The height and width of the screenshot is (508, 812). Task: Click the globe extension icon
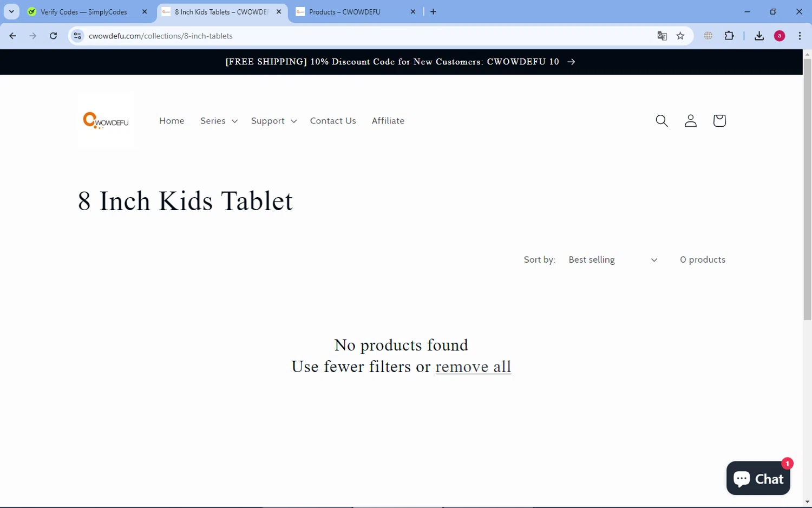708,36
